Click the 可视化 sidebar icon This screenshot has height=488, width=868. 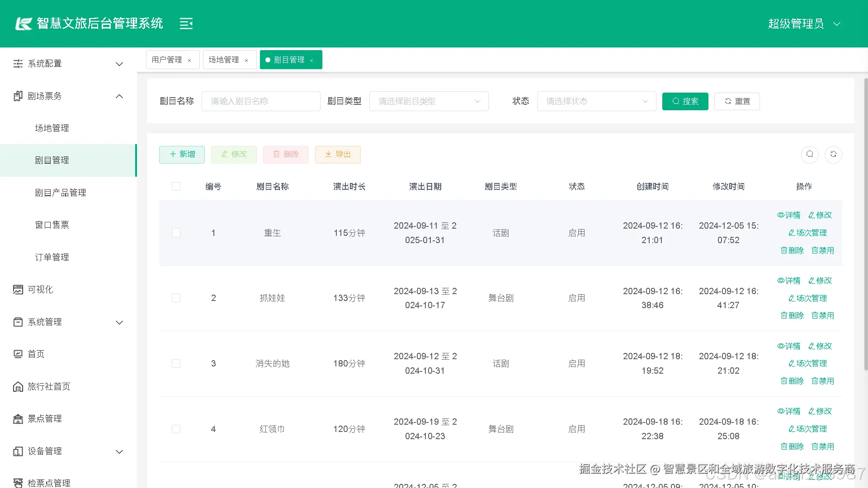[18, 290]
